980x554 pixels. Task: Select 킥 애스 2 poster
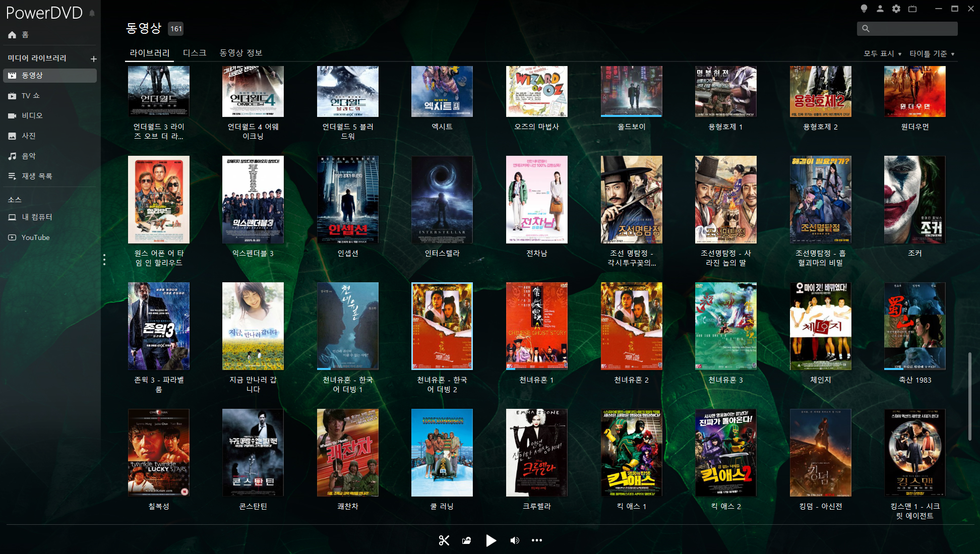[x=726, y=453]
